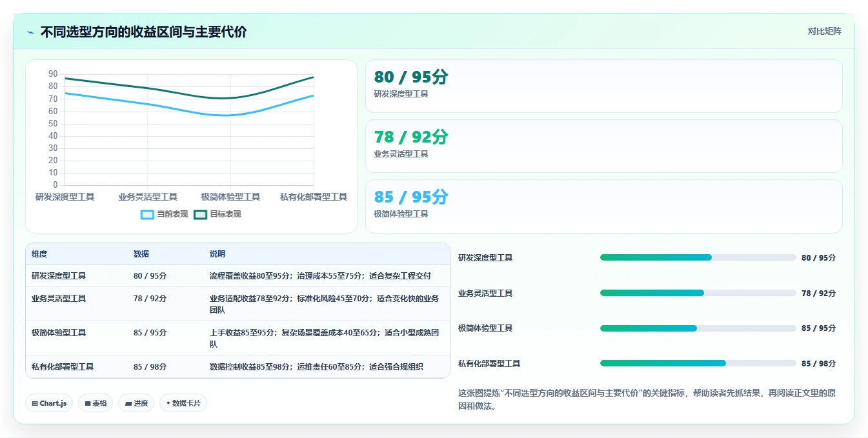Click the 私有化部署型工具 progress bar

pyautogui.click(x=698, y=363)
